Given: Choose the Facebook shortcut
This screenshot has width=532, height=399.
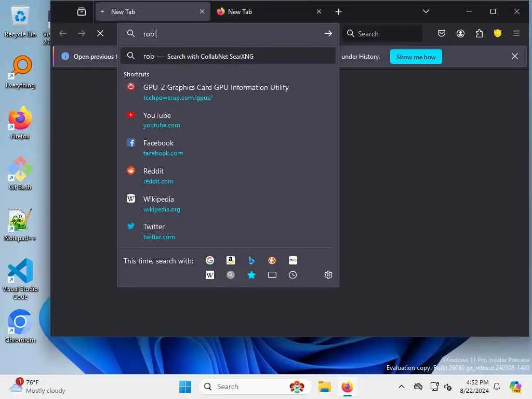Looking at the screenshot, I should (x=228, y=148).
